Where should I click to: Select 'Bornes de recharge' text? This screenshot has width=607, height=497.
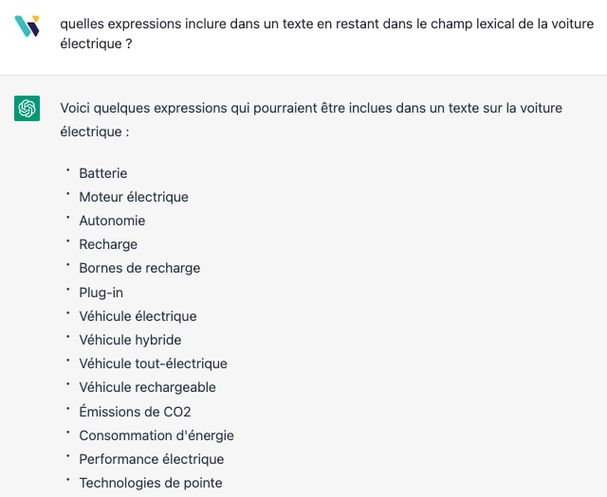139,268
